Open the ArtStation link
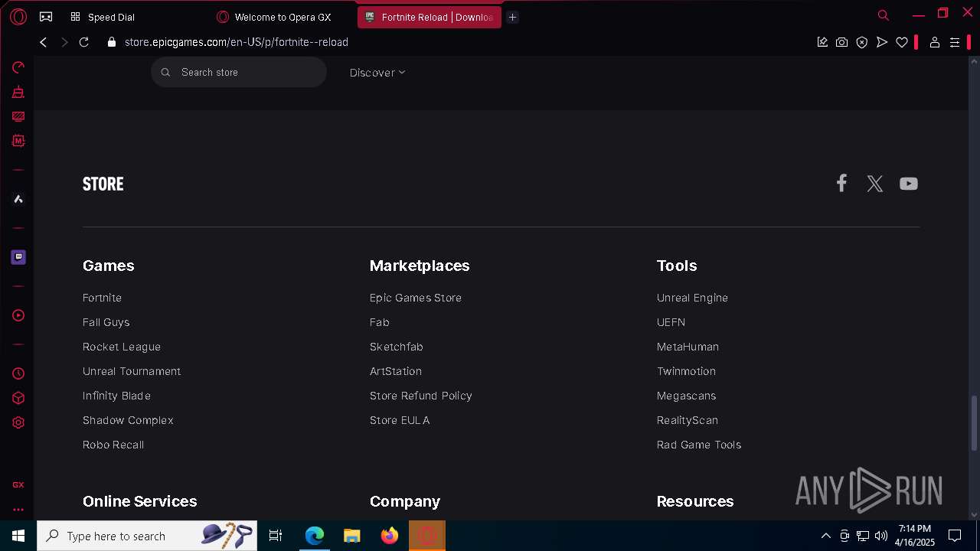The height and width of the screenshot is (551, 980). (x=396, y=371)
